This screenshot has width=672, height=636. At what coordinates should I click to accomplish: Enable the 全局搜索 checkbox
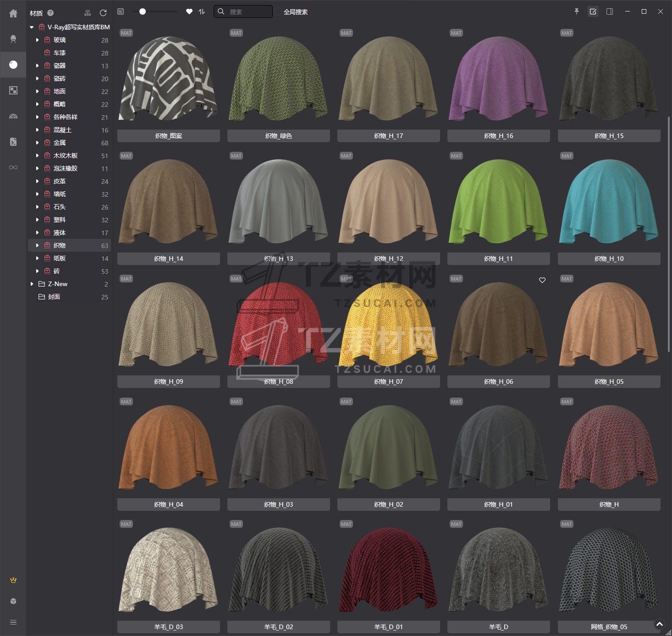[278, 12]
